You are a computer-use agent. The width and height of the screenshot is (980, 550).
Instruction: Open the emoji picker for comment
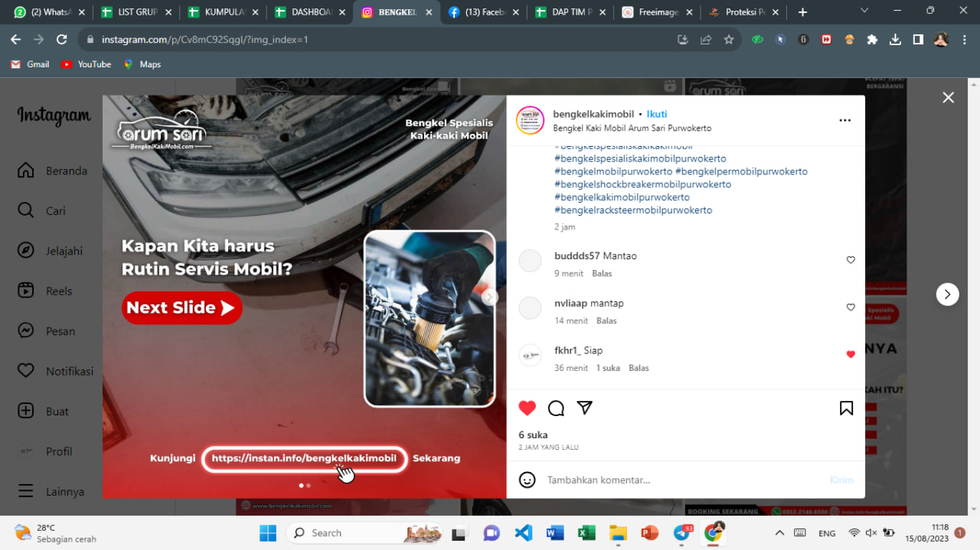[x=528, y=480]
